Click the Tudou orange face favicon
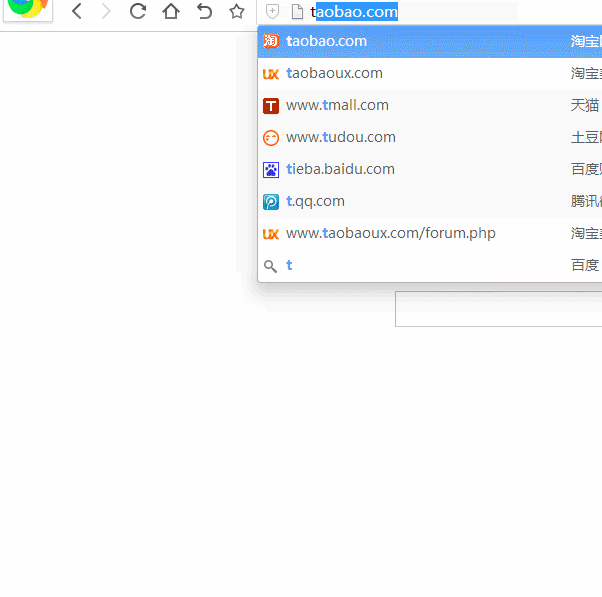This screenshot has width=602, height=597. point(271,138)
